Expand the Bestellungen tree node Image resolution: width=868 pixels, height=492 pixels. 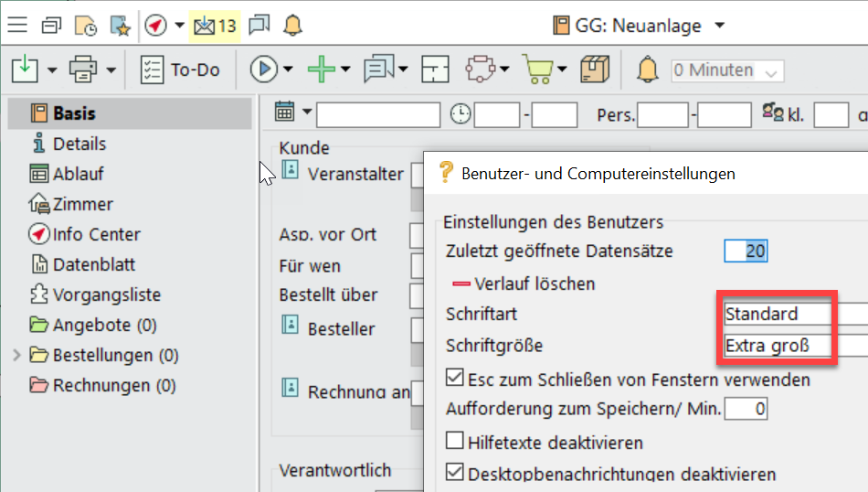click(x=16, y=355)
